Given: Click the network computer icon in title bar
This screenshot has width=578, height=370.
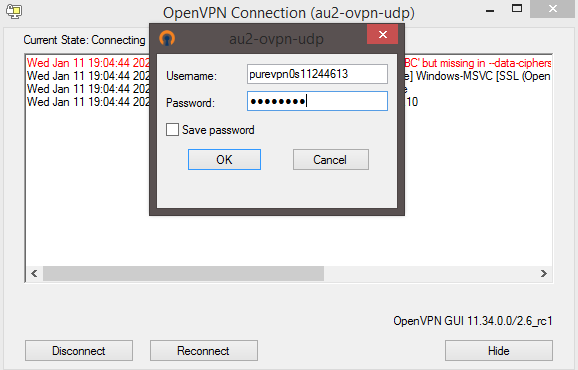Looking at the screenshot, I should click(14, 11).
